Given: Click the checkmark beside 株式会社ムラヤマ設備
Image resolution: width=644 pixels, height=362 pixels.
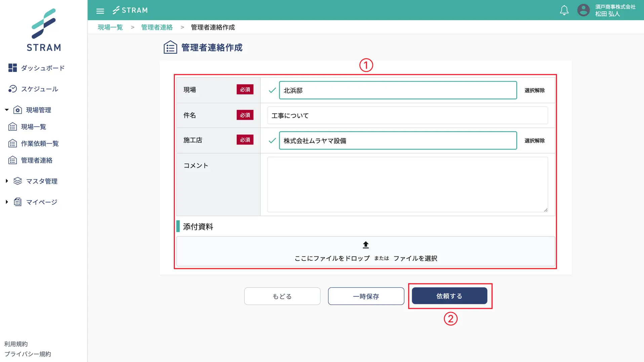Looking at the screenshot, I should 272,141.
